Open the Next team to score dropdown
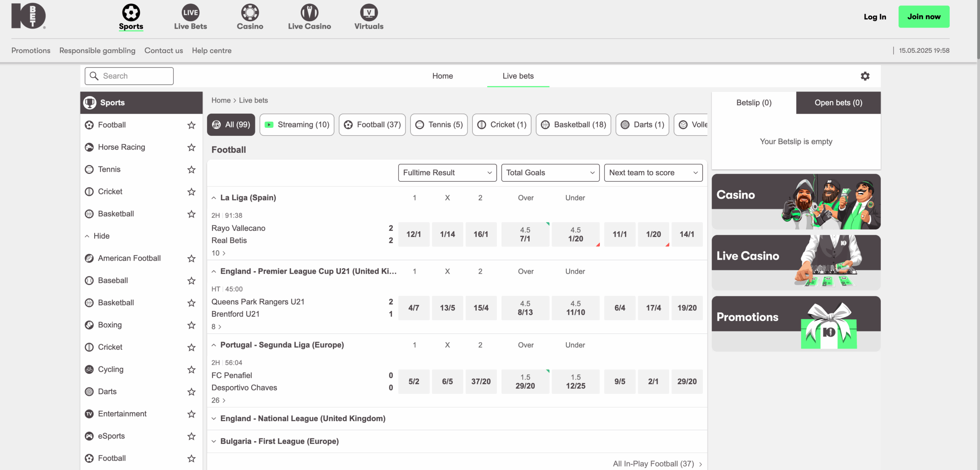980x470 pixels. coord(653,173)
